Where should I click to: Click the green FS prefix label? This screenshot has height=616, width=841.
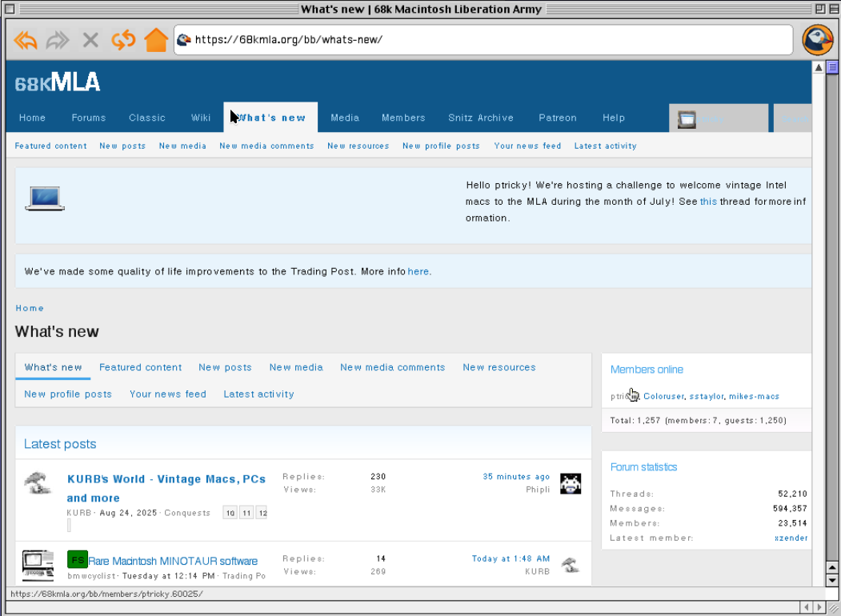click(x=78, y=560)
